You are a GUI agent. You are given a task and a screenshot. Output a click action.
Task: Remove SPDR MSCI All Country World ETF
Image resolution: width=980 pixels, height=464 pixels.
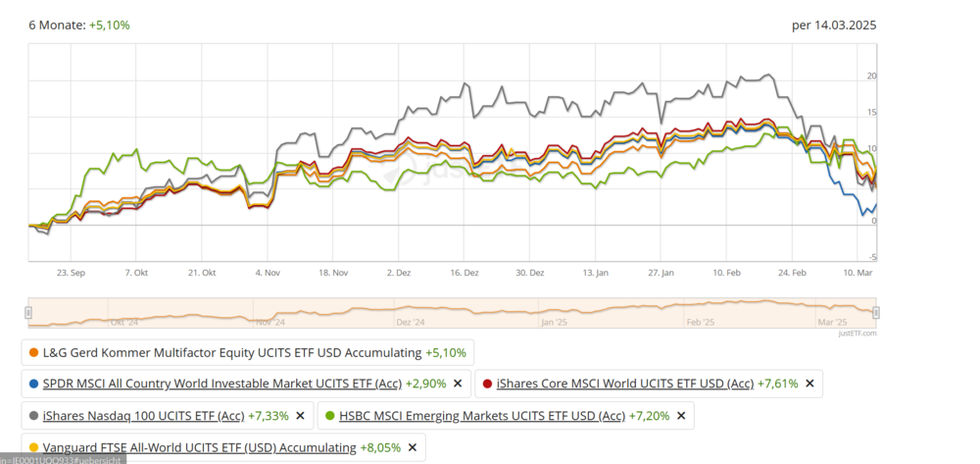(x=457, y=384)
